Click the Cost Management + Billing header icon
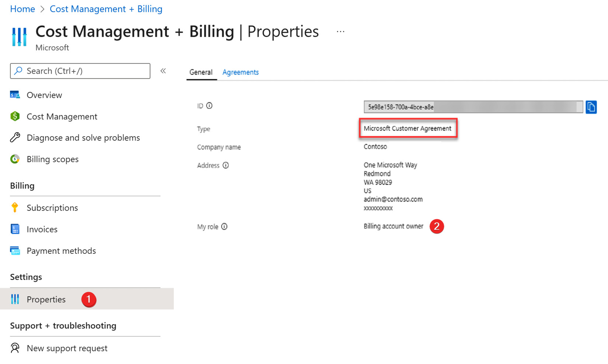 [x=19, y=37]
